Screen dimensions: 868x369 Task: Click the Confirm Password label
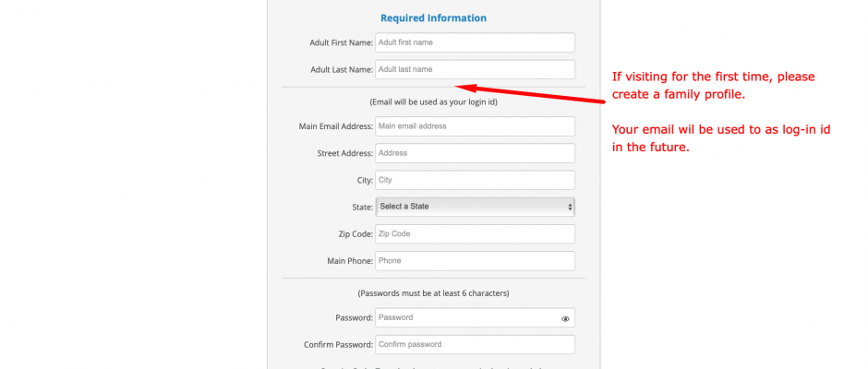(x=338, y=345)
